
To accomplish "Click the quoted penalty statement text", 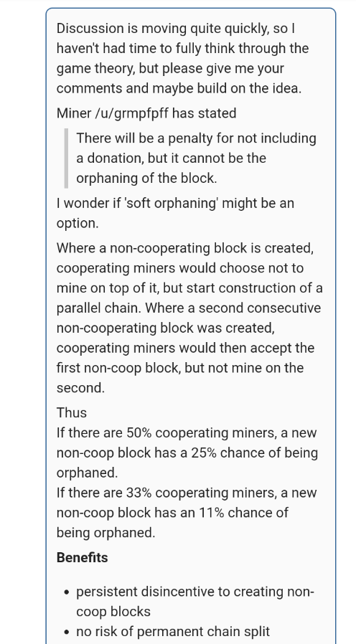I will (196, 158).
